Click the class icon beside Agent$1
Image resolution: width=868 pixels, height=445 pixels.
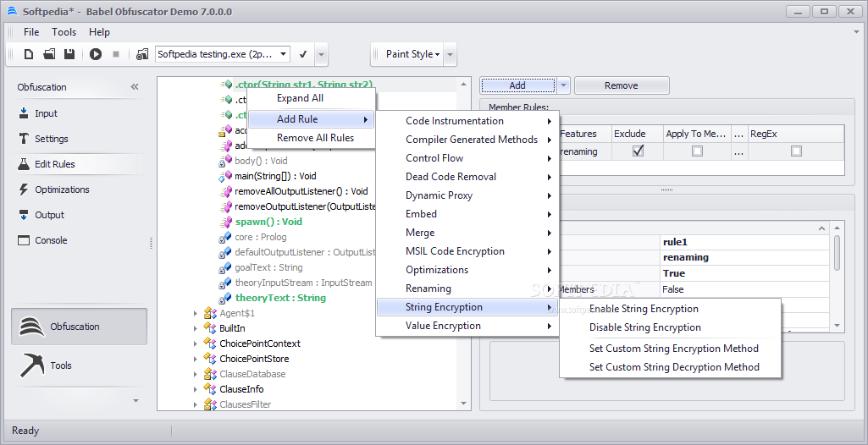click(x=210, y=313)
